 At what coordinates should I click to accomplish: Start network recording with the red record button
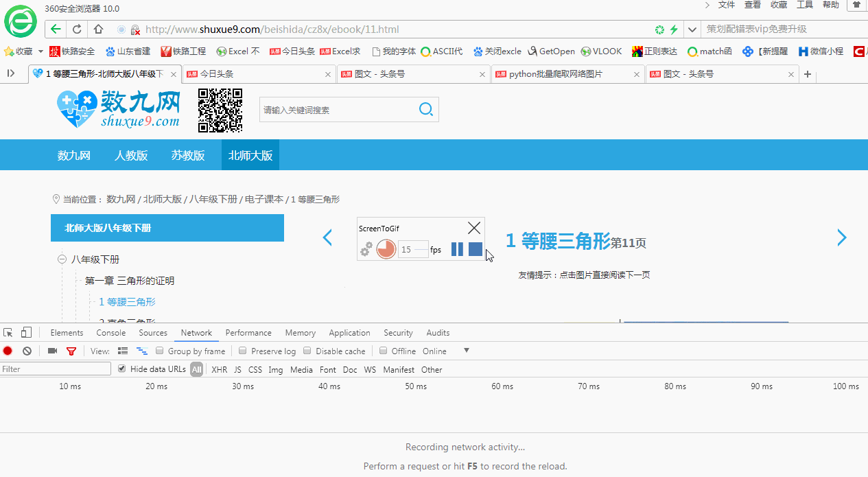tap(8, 351)
